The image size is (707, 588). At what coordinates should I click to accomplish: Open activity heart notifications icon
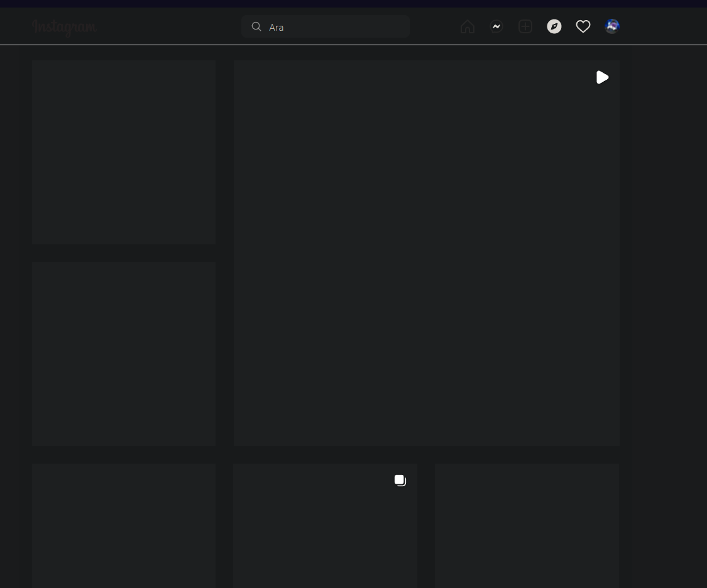point(583,26)
